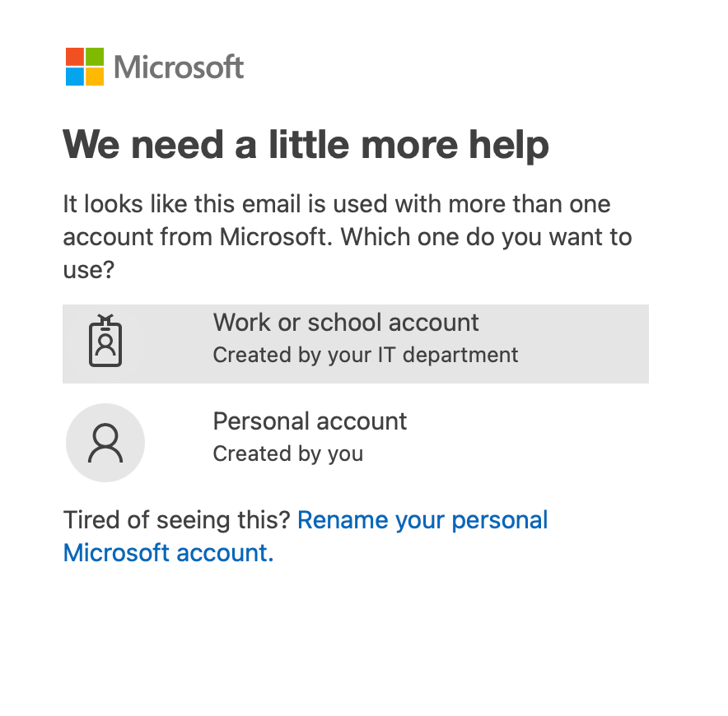Click the Microsoft four-square logo

click(x=83, y=67)
